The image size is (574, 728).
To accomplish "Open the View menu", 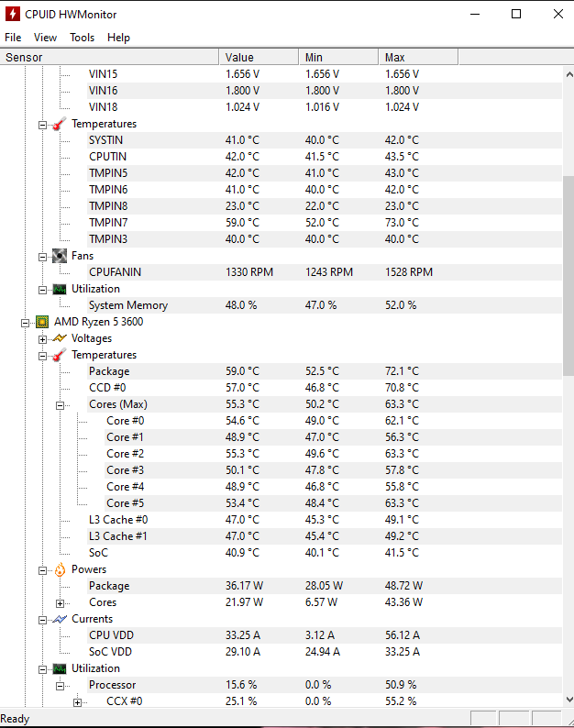I will [45, 38].
